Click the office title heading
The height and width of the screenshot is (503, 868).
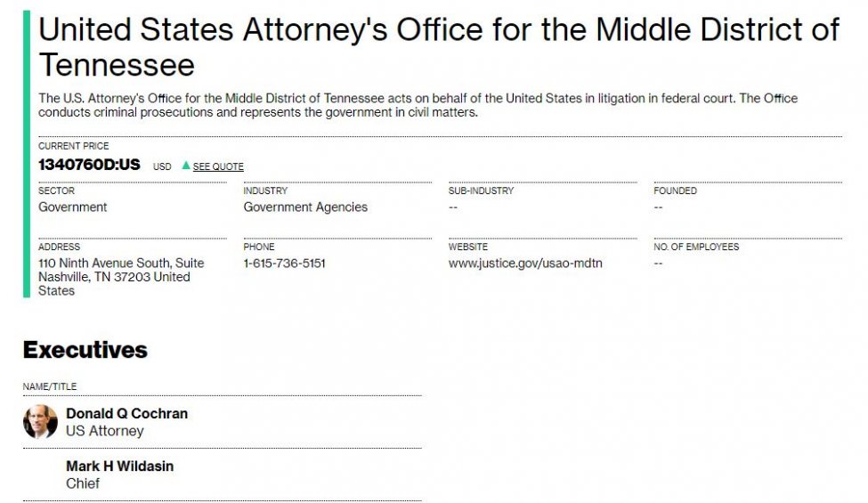click(x=439, y=47)
